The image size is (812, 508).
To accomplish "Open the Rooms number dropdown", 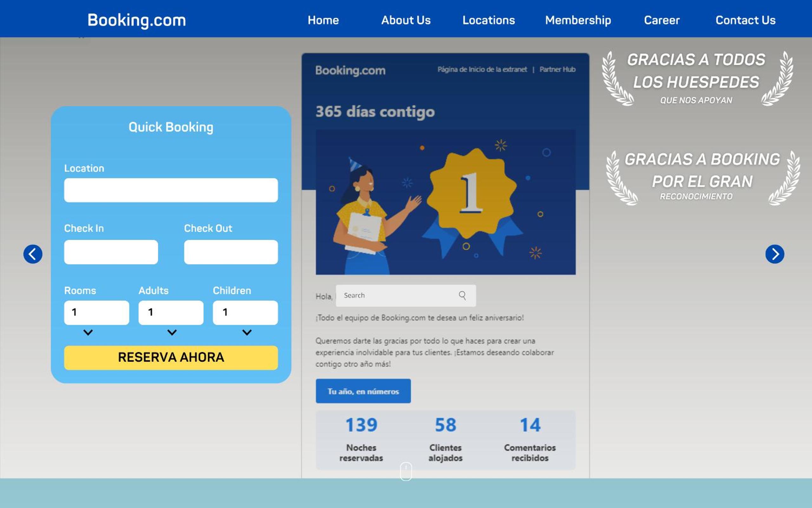I will pyautogui.click(x=96, y=312).
